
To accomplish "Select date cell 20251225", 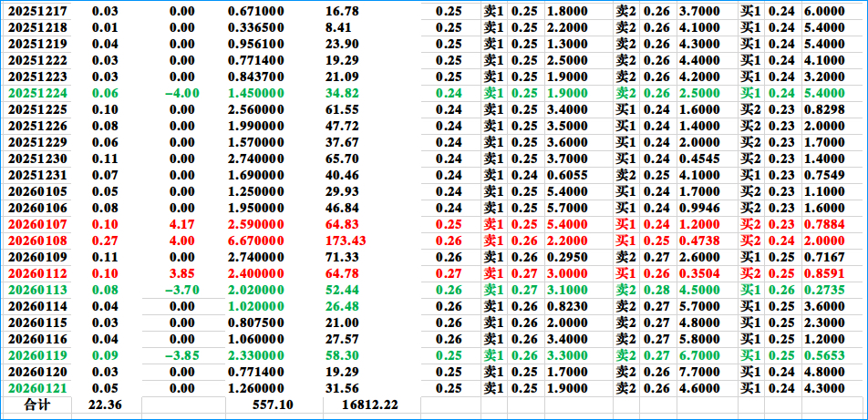I will [x=36, y=109].
